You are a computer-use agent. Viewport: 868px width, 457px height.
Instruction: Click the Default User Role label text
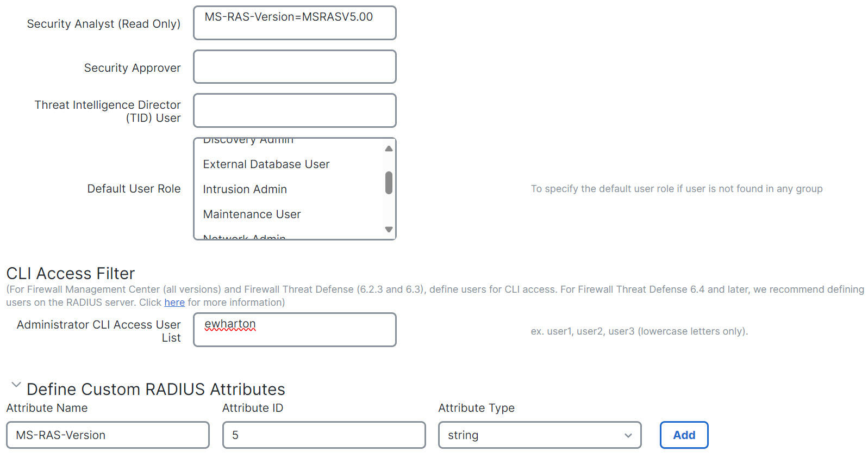[x=134, y=189]
